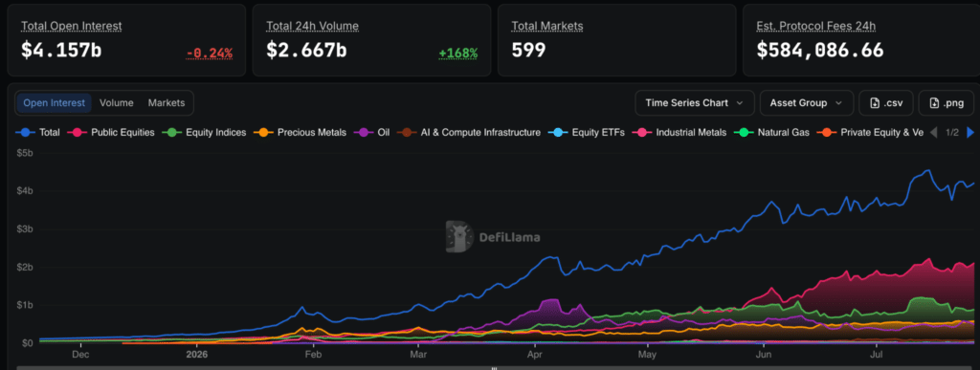The image size is (980, 370).
Task: Toggle the Equity Indices legend series
Action: pos(205,132)
